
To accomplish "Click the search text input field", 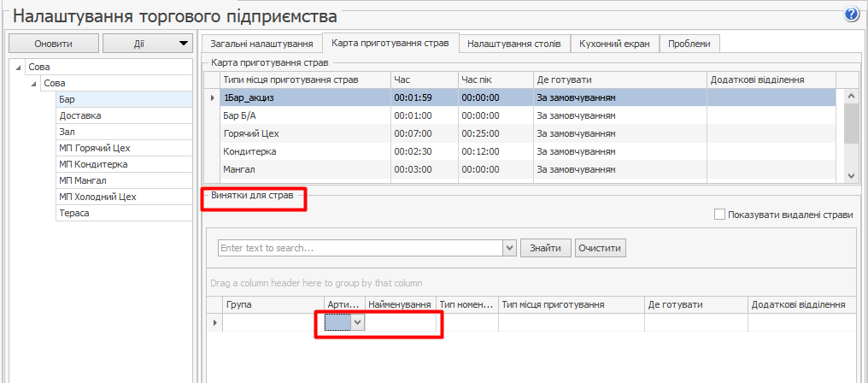I will (x=359, y=248).
